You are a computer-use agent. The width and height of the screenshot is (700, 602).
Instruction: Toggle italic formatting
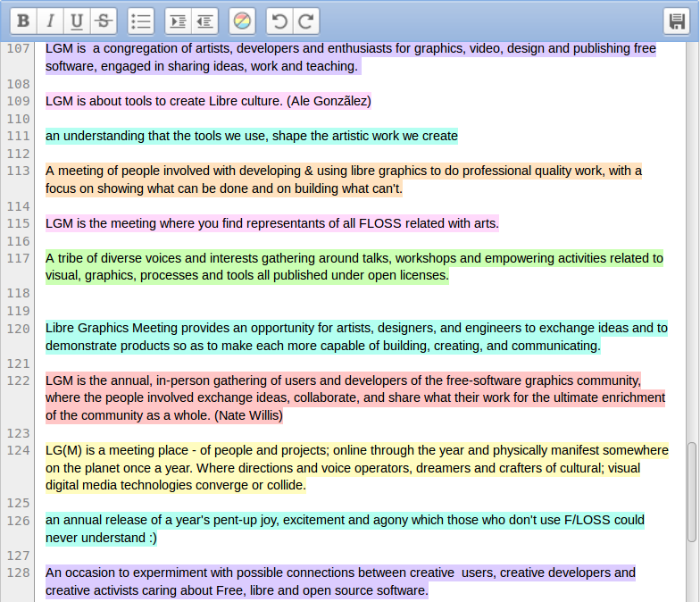[50, 21]
